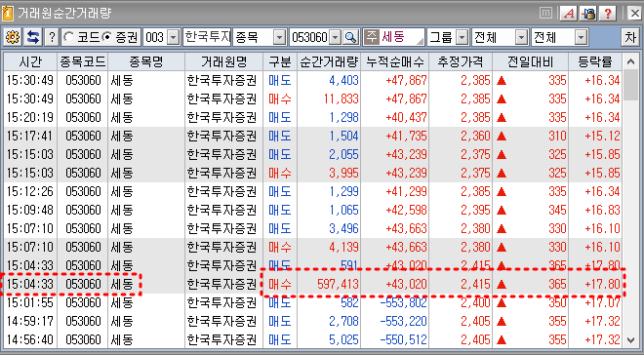
Task: Select the 15:12:26 time cell
Action: pyautogui.click(x=30, y=192)
